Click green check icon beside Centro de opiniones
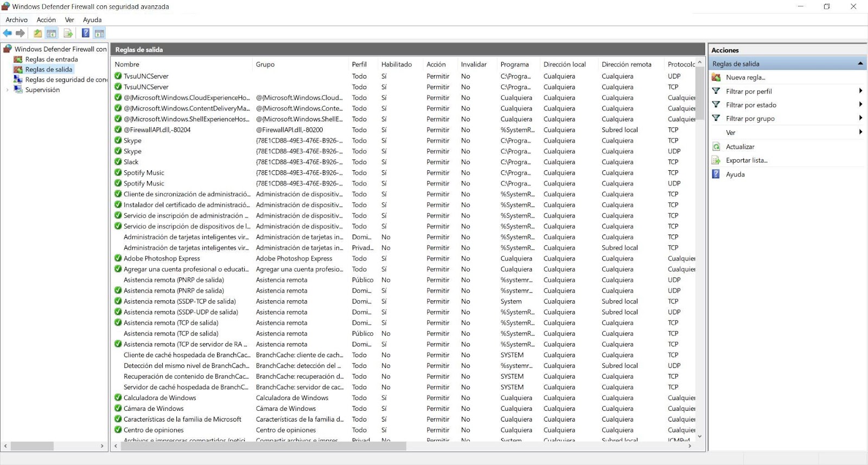The width and height of the screenshot is (868, 465). tap(118, 430)
